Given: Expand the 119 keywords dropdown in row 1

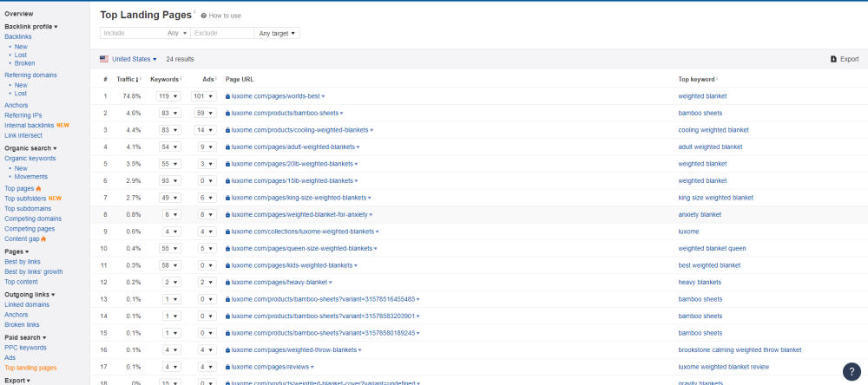Looking at the screenshot, I should [x=168, y=96].
